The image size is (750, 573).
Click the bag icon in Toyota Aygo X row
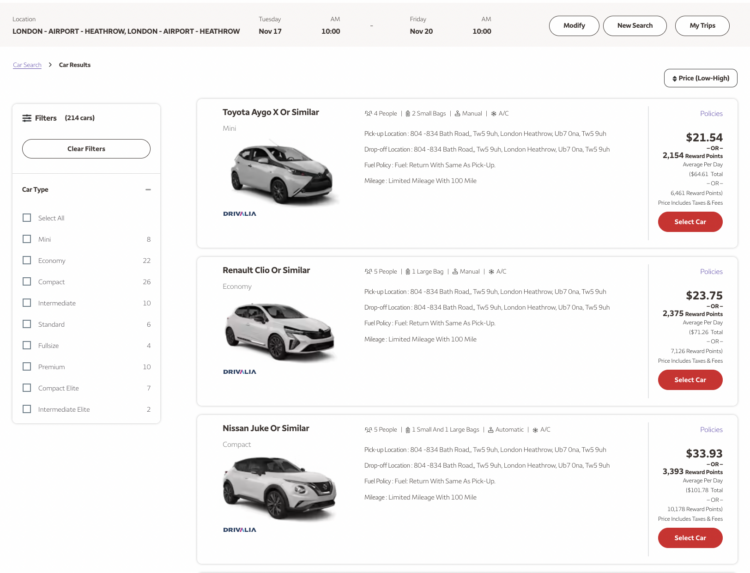point(408,114)
